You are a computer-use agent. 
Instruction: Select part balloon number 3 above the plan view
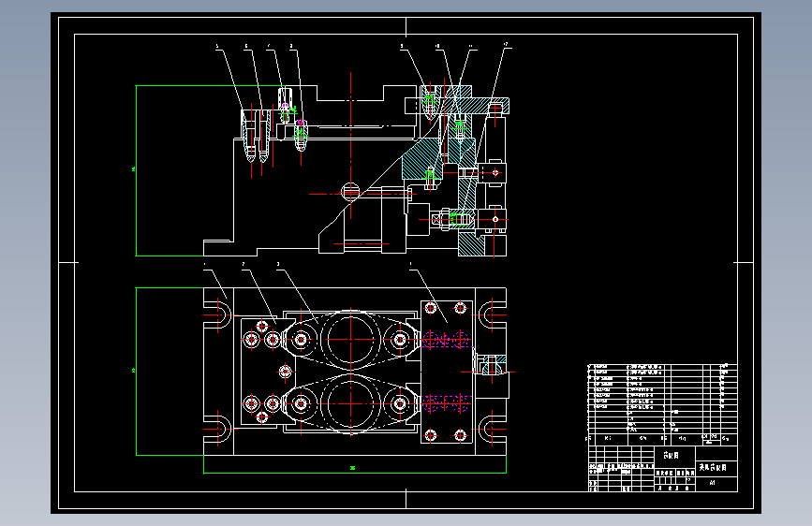point(278,264)
